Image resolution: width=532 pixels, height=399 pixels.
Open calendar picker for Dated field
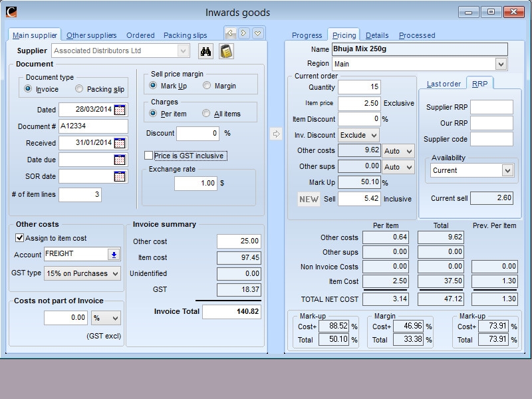pyautogui.click(x=120, y=110)
